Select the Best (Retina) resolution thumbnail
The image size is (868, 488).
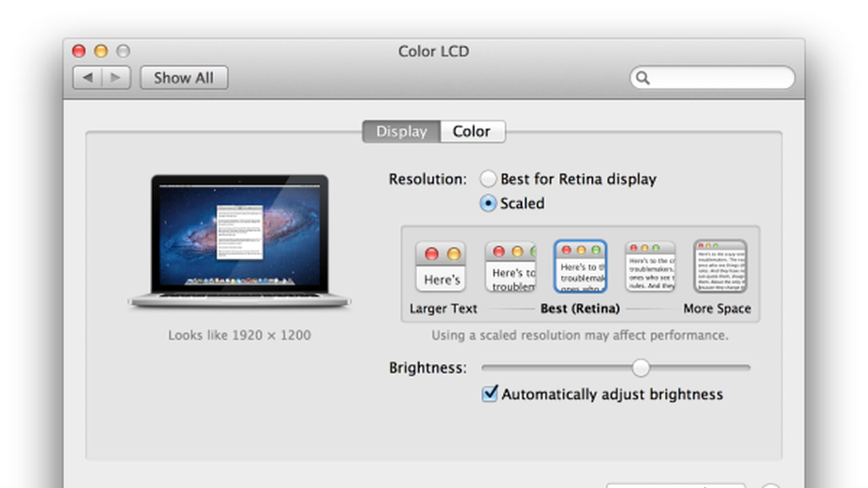click(580, 266)
